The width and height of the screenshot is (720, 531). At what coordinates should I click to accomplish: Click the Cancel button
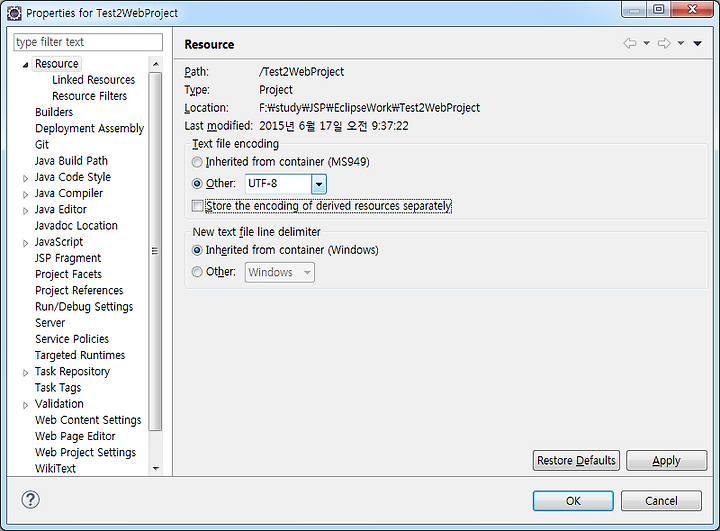(661, 501)
